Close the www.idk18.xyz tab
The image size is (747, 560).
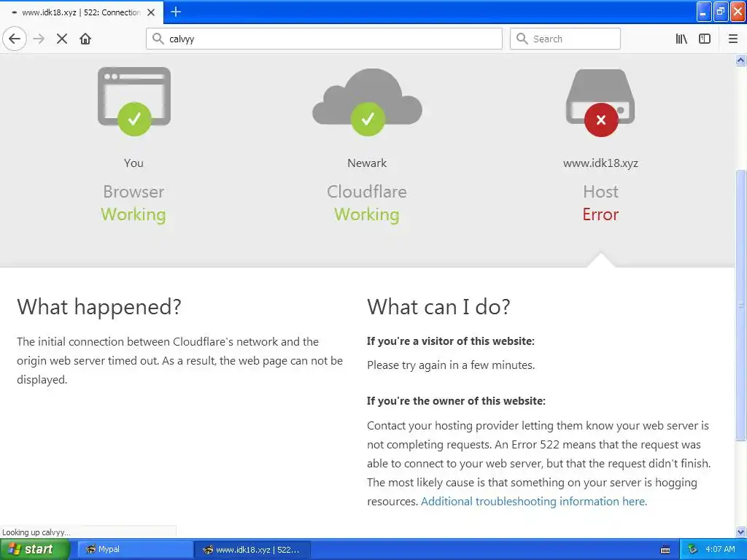[151, 12]
